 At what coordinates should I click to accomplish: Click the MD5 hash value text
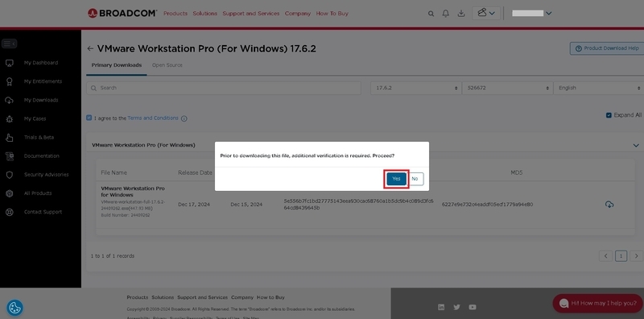[x=487, y=205]
